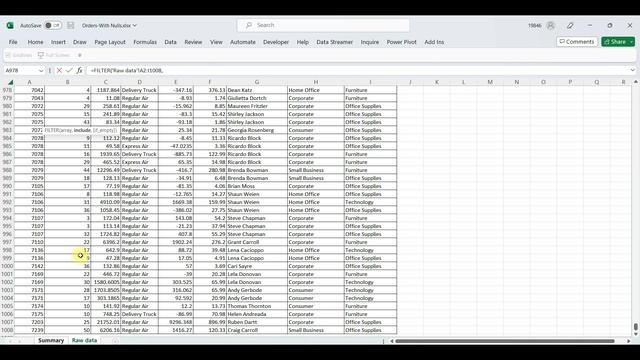The height and width of the screenshot is (360, 640).
Task: Switch to the Home ribbon tab
Action: click(36, 42)
